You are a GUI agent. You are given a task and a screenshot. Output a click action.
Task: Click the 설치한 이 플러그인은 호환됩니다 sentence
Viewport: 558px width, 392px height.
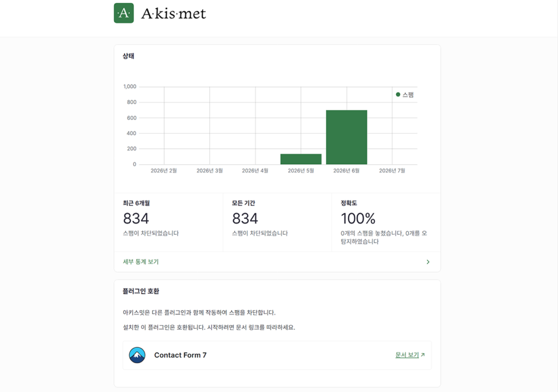pos(209,327)
